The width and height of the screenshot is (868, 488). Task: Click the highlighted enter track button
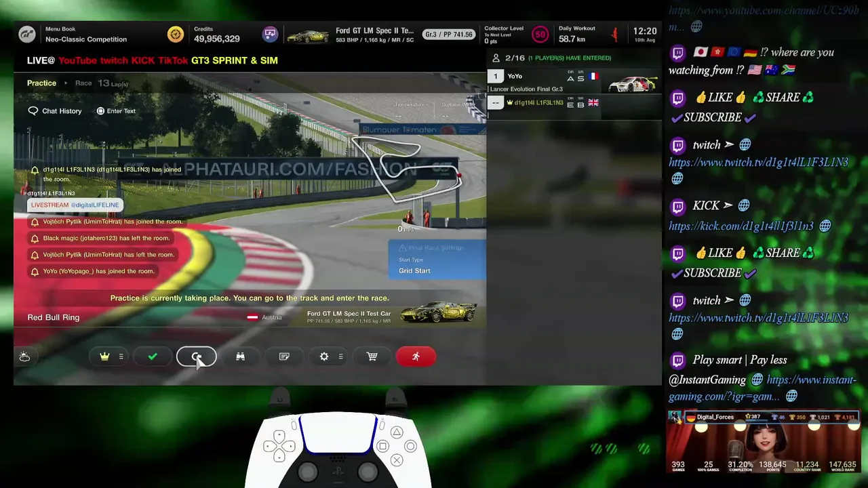(x=196, y=357)
